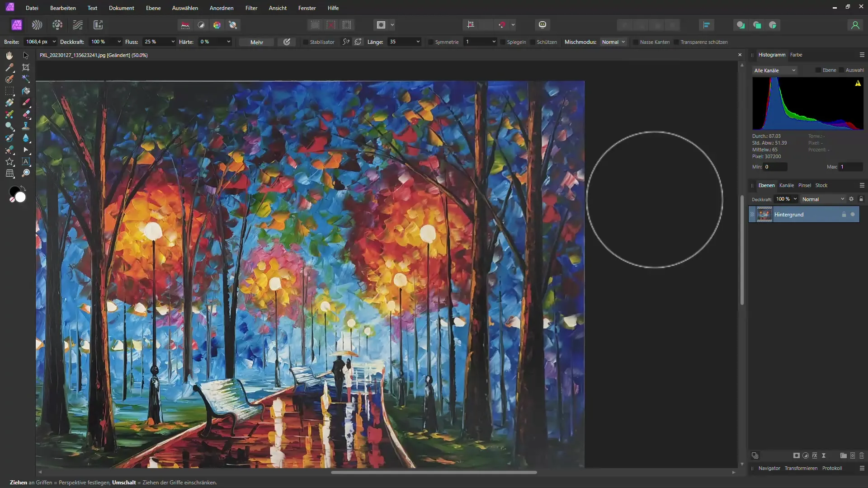Toggle the Spiegeln checkbox
This screenshot has height=488, width=868.
[x=502, y=42]
